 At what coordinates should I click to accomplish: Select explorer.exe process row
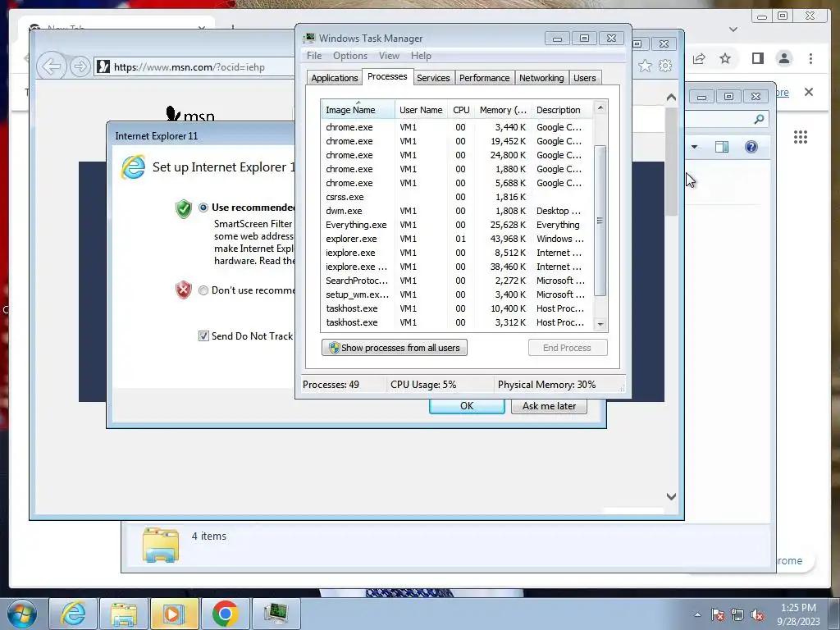[x=456, y=239]
